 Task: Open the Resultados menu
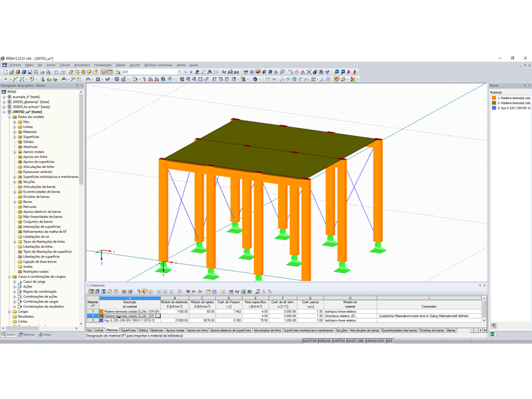click(82, 65)
